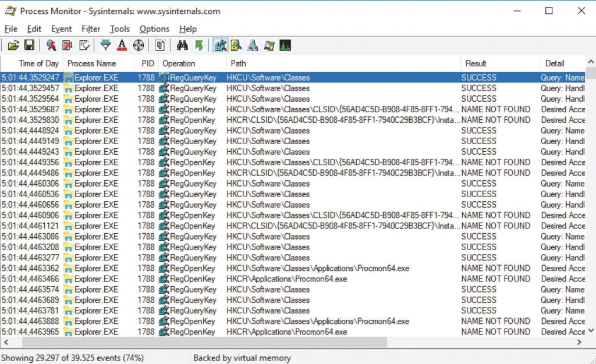Click the Clear events eraser icon
Screen dimensions: 596x364
click(84, 45)
